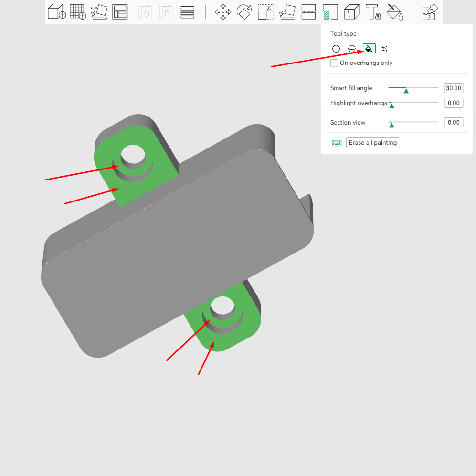The image size is (476, 476).
Task: Select the Circle brush tool type
Action: tap(336, 49)
